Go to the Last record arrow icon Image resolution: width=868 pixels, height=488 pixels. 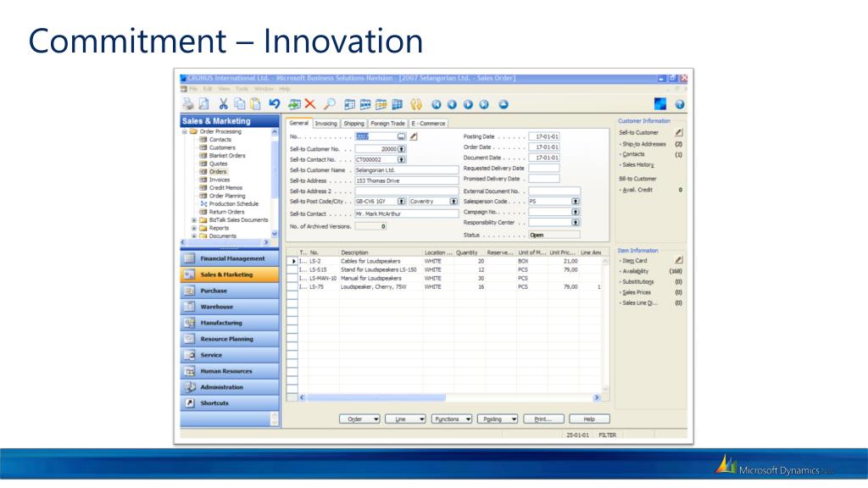click(484, 104)
